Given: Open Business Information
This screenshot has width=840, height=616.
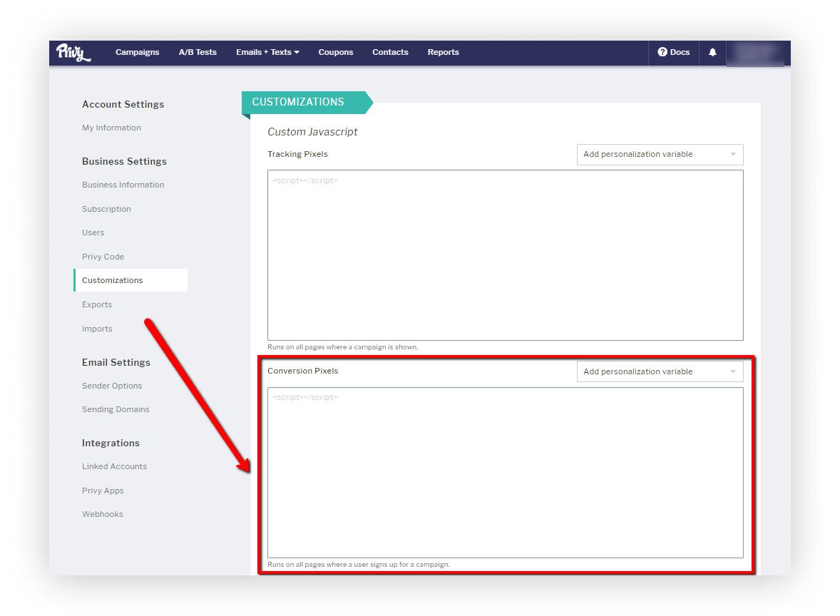Looking at the screenshot, I should pos(123,185).
